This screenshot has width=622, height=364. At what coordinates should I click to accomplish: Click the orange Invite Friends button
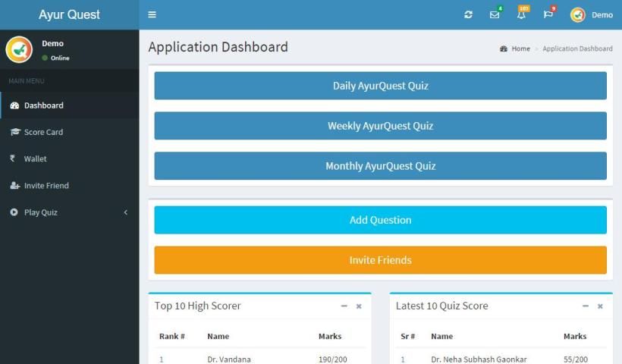380,260
